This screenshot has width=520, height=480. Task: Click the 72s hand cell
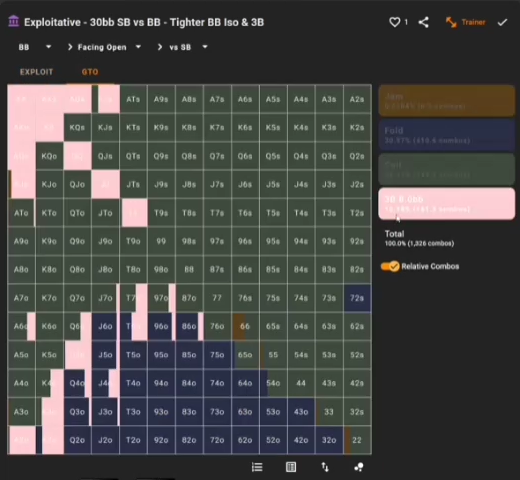point(357,298)
